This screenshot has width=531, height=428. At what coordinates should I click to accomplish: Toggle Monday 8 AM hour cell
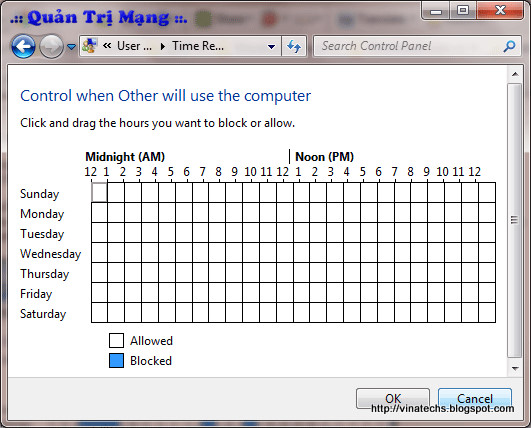click(x=234, y=212)
